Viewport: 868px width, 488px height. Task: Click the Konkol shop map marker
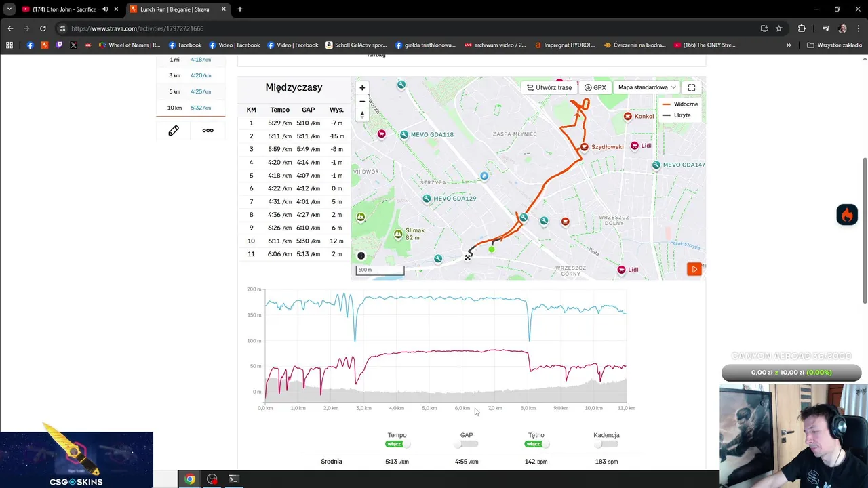point(628,116)
